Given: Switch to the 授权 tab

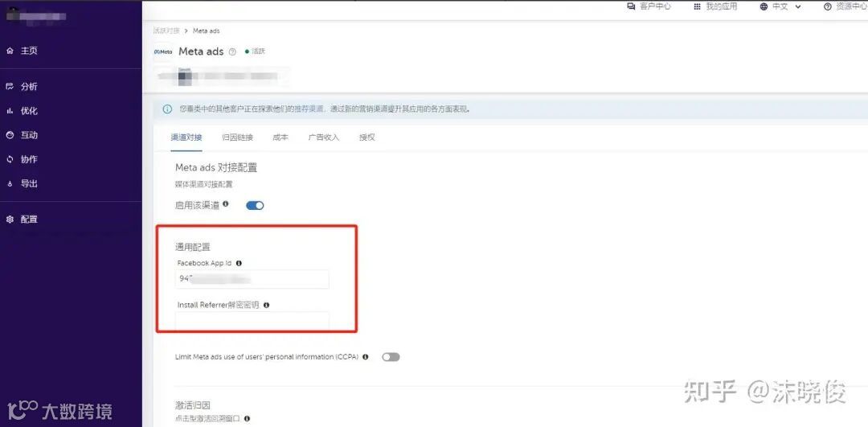Looking at the screenshot, I should 367,138.
